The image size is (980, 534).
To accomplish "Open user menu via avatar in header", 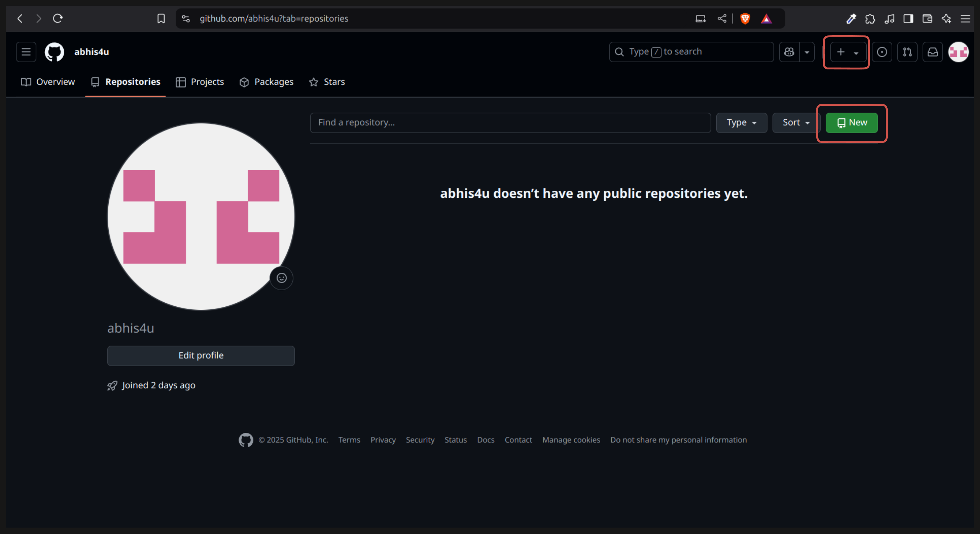I will tap(958, 52).
